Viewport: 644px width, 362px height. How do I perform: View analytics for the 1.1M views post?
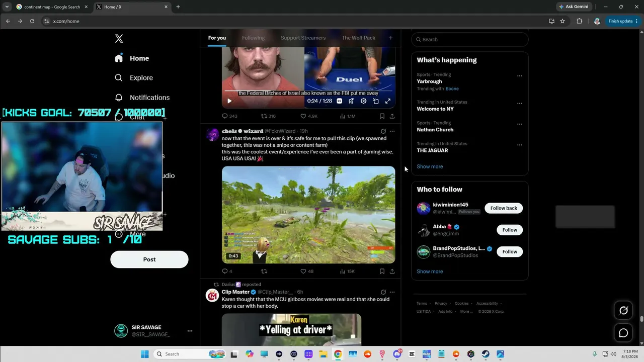pyautogui.click(x=348, y=116)
